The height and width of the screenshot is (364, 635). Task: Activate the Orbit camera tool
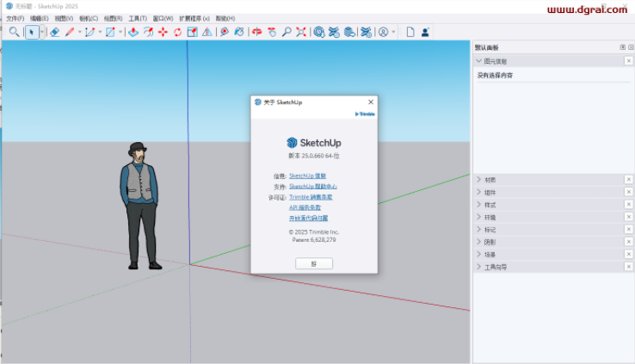(x=256, y=32)
